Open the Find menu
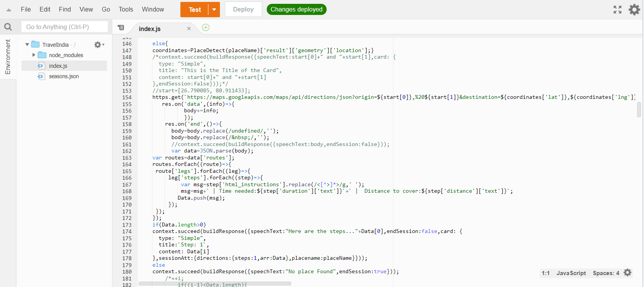644x287 pixels. [x=65, y=9]
